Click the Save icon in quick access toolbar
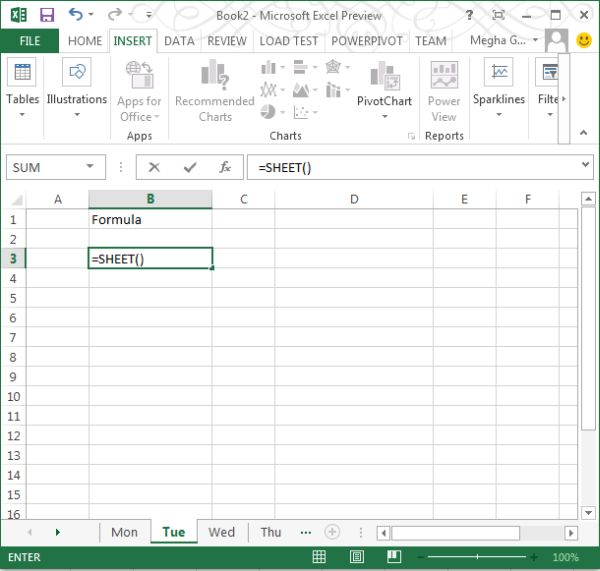The width and height of the screenshot is (600, 571). click(x=47, y=15)
